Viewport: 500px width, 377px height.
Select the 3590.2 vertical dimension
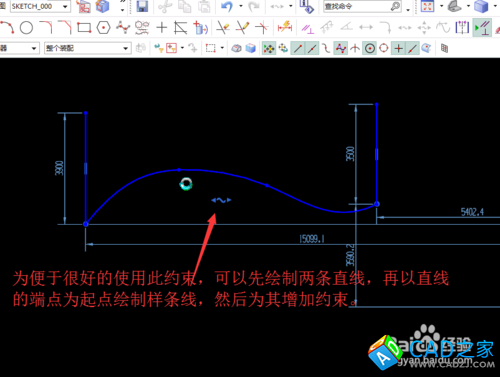coord(350,255)
